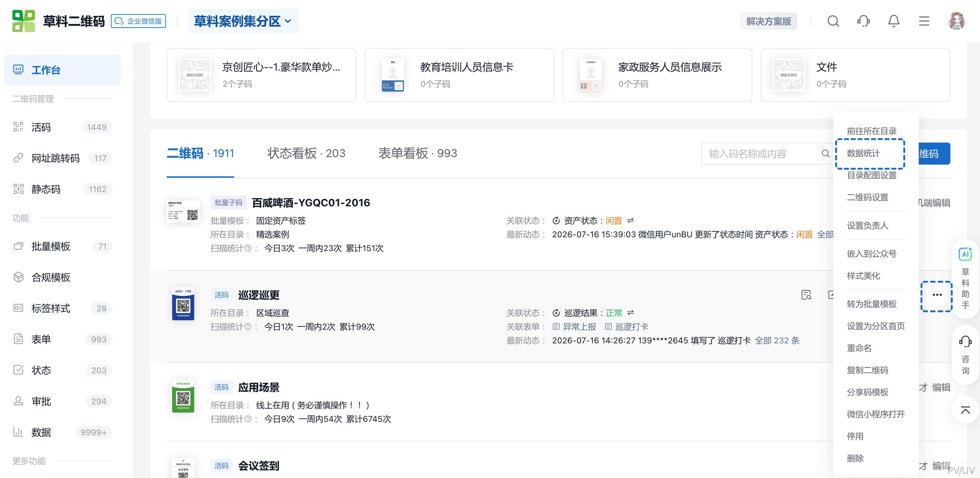This screenshot has height=478, width=980.
Task: Open the 巡逻巡更 code title
Action: [x=259, y=295]
